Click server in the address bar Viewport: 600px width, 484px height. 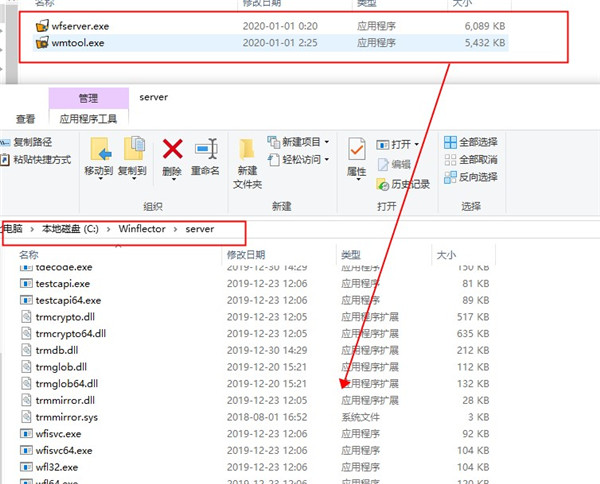pos(200,229)
